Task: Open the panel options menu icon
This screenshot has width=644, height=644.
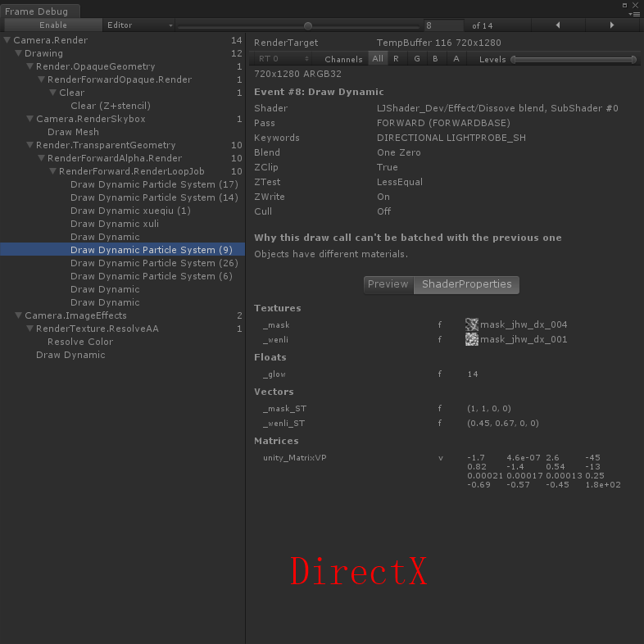Action: (x=634, y=14)
